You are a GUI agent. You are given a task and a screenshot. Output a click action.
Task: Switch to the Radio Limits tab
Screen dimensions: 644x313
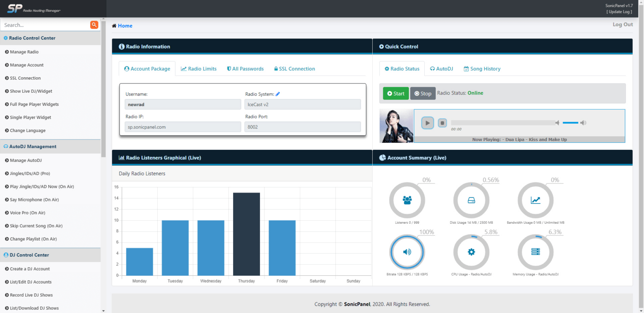199,68
